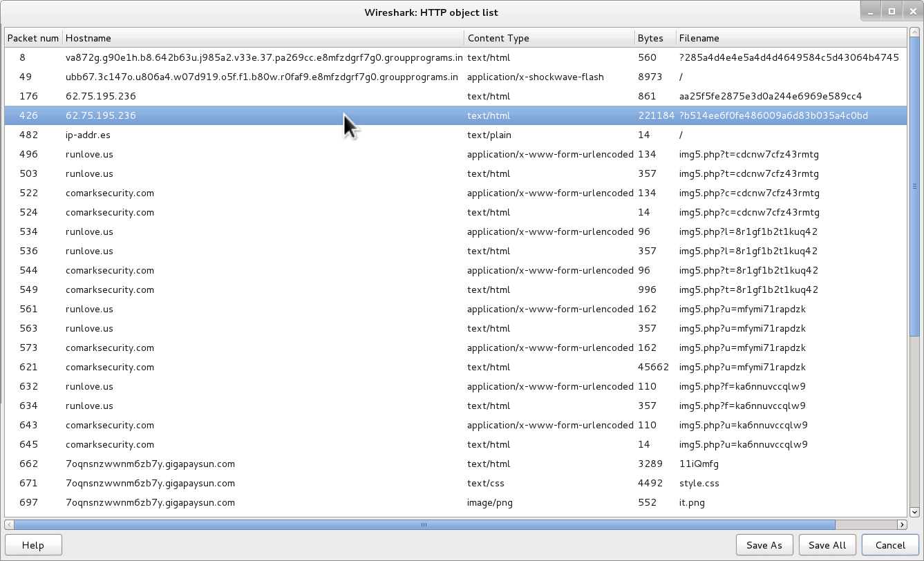Sort by Hostname column header
924x561 pixels.
pyautogui.click(x=263, y=38)
